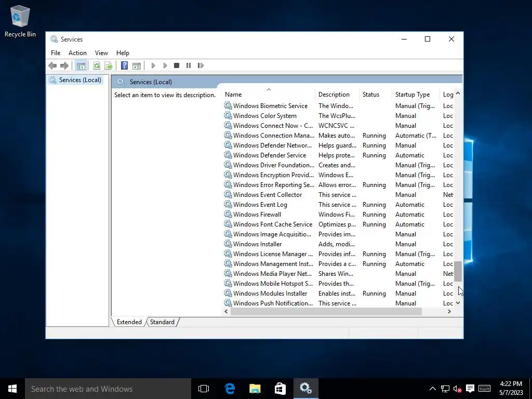Image resolution: width=532 pixels, height=399 pixels.
Task: Open the Recycle Bin desktop icon
Action: coord(20,21)
